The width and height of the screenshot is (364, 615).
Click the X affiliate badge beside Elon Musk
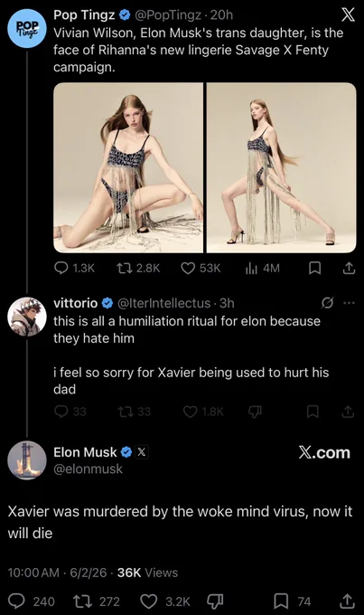pyautogui.click(x=142, y=452)
